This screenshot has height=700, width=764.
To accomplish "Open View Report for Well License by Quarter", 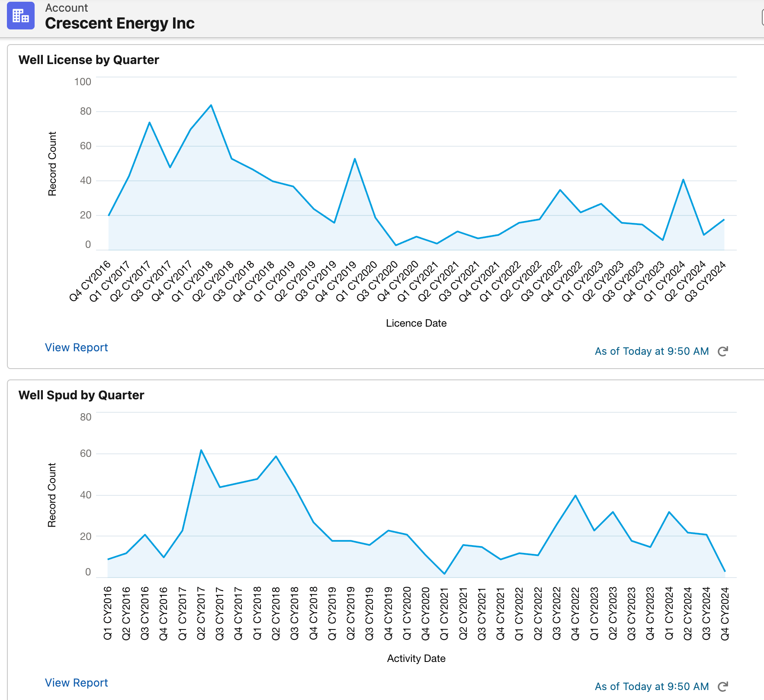I will tap(76, 347).
